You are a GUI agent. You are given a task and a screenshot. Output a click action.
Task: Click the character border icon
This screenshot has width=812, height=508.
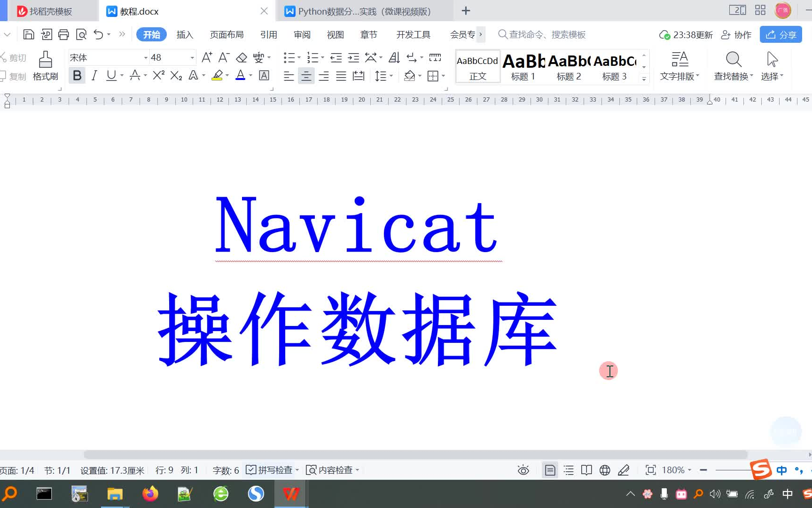(264, 75)
